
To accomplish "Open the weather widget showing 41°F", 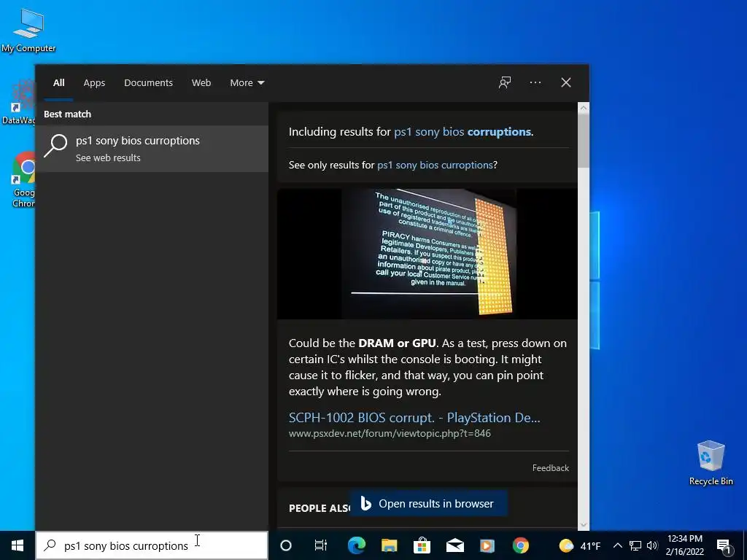I will tap(580, 545).
